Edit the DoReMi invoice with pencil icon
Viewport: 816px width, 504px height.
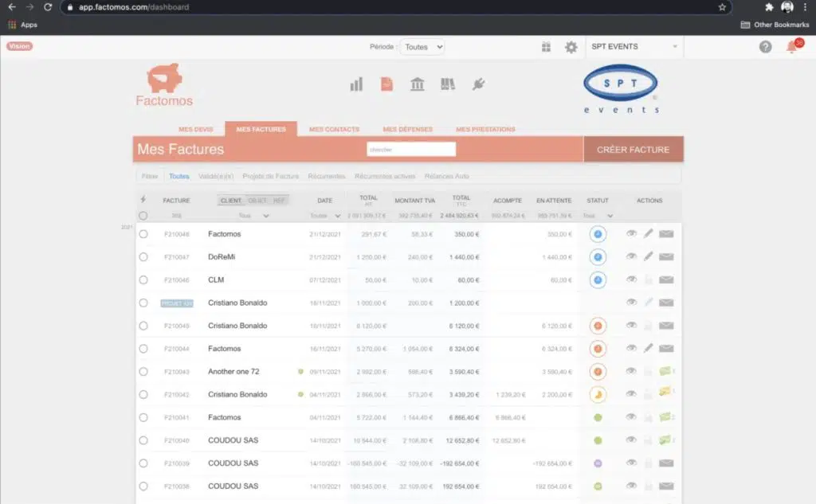(649, 257)
